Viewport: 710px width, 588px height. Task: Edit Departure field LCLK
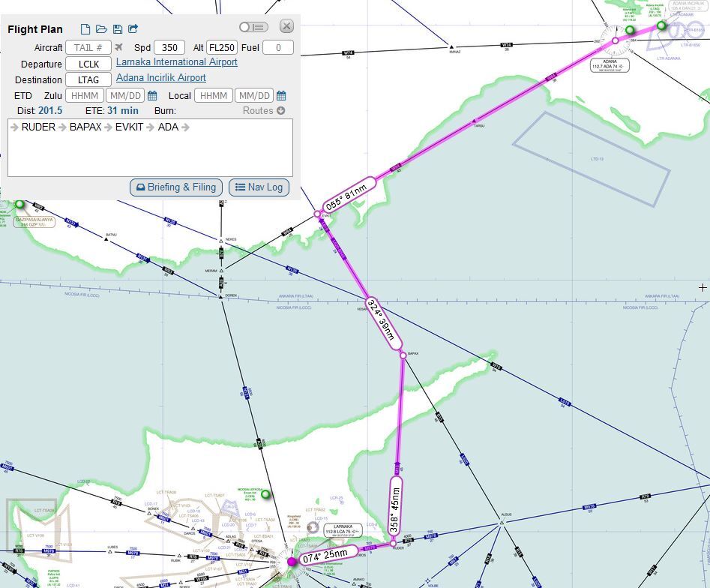coord(88,64)
